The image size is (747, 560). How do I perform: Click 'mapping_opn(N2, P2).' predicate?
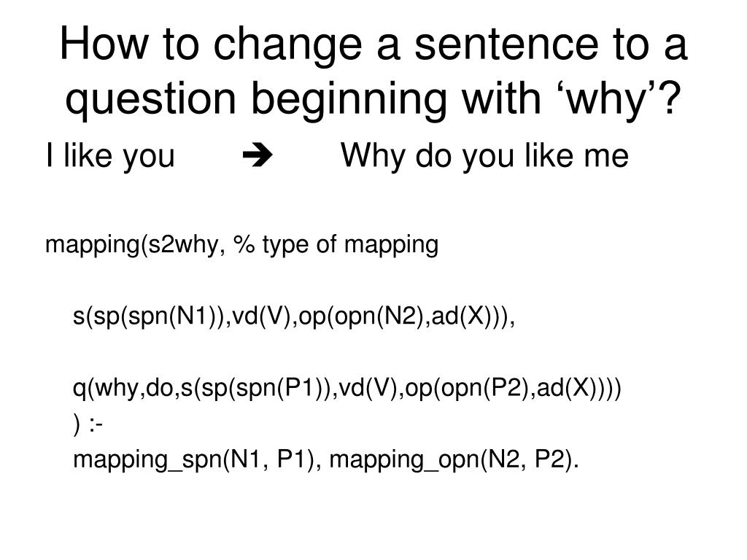point(454,459)
